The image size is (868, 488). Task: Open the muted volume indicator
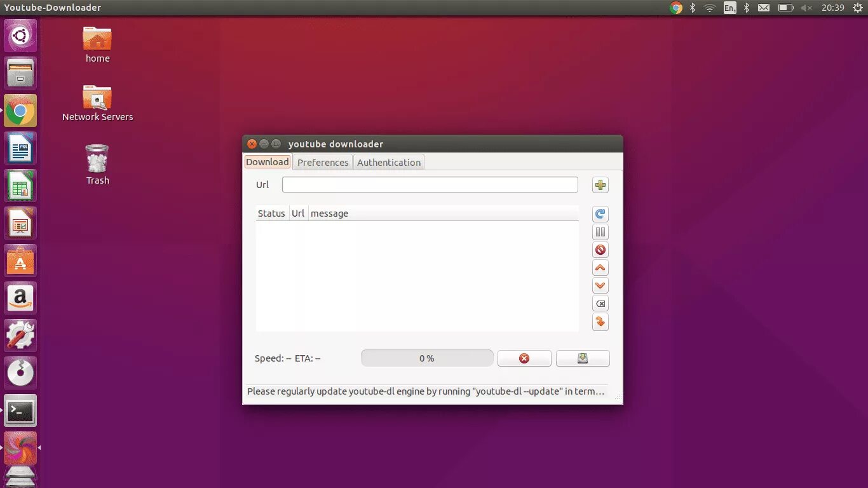coord(807,8)
